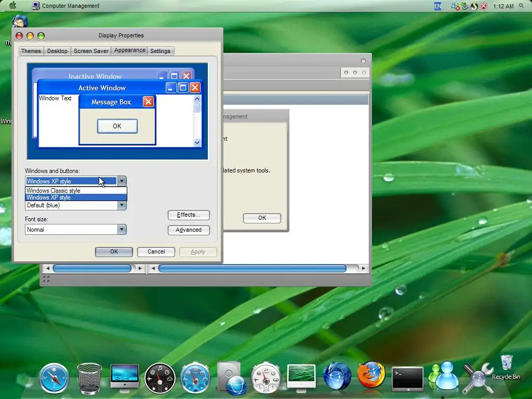Screen dimensions: 532x399
Task: Open the Recycle Bin desktop icon
Action: [x=506, y=367]
